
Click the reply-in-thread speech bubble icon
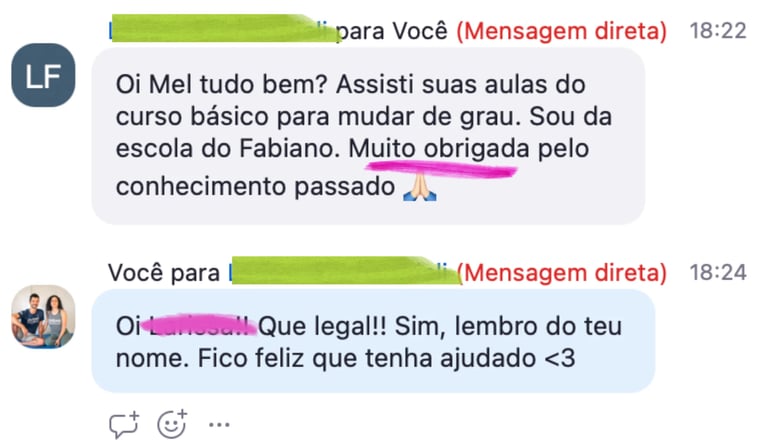pyautogui.click(x=124, y=424)
